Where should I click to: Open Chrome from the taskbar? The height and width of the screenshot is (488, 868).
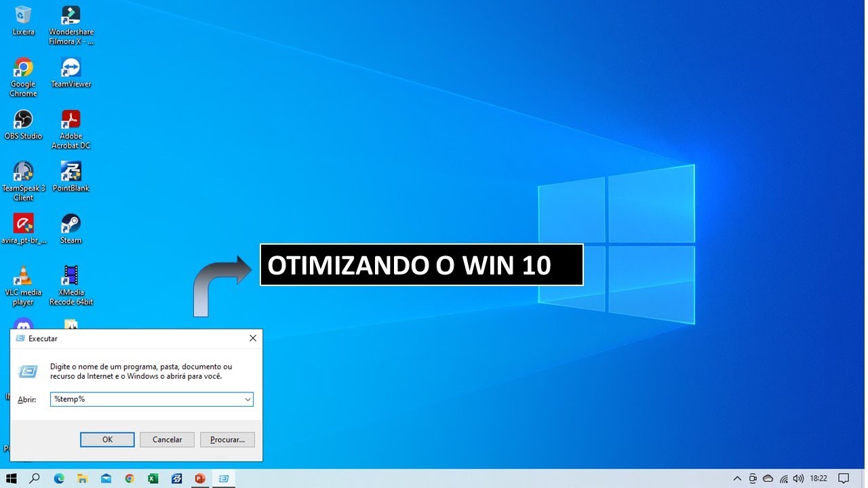pos(130,479)
